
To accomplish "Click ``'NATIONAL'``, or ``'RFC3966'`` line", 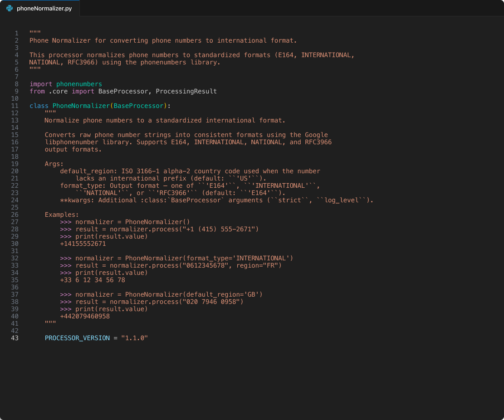I will (x=181, y=193).
